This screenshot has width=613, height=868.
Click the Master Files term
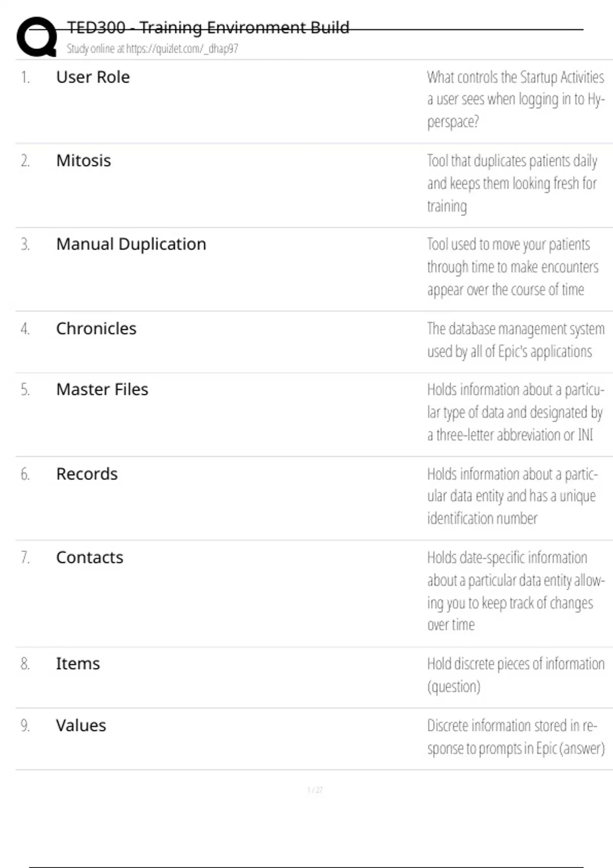(102, 390)
